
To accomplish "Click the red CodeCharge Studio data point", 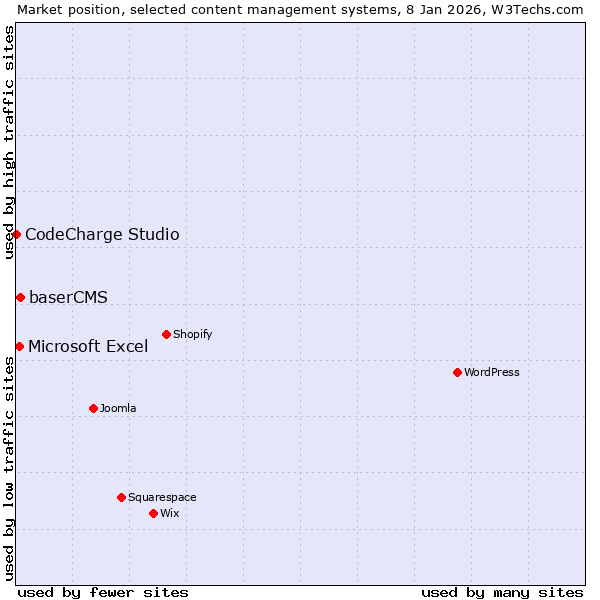I will tap(16, 234).
